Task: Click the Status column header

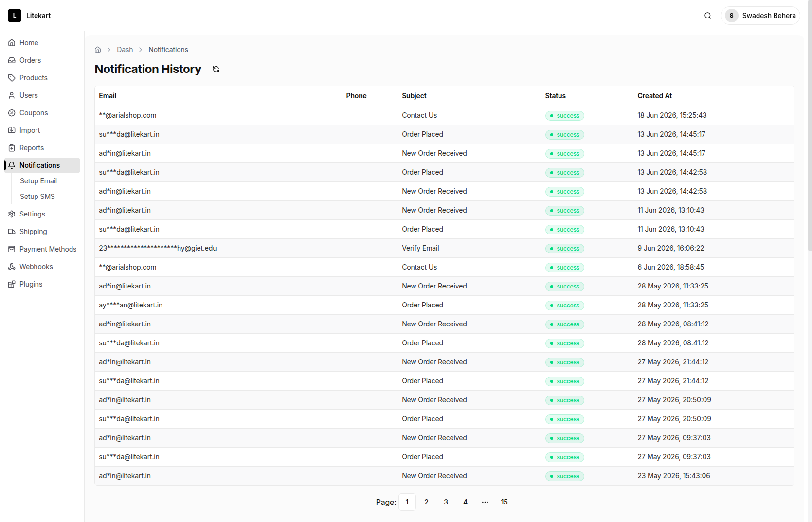Action: tap(556, 96)
